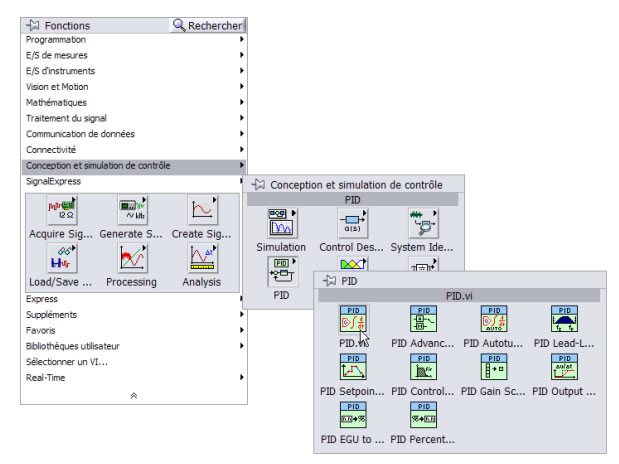The image size is (619, 464).
Task: Select the PID Lead-Lag VI icon
Action: (565, 319)
